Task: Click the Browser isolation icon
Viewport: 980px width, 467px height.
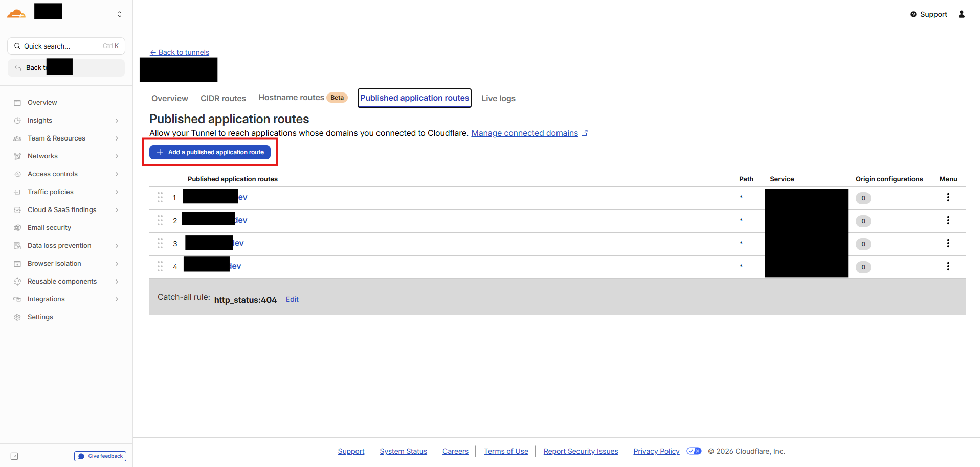Action: pyautogui.click(x=17, y=264)
